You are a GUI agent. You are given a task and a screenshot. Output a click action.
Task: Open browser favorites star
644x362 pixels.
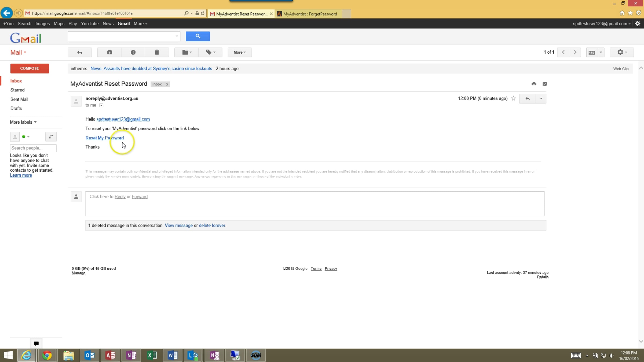[x=630, y=13]
